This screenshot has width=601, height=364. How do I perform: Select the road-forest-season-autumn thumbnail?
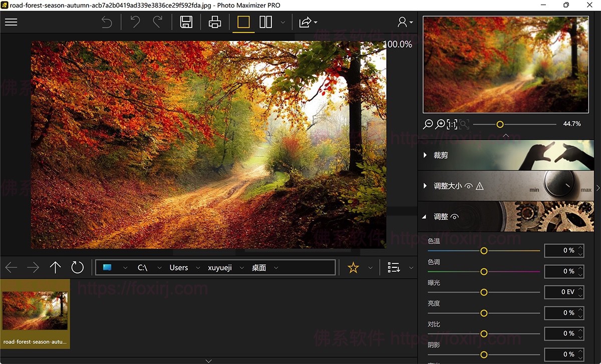(35, 310)
